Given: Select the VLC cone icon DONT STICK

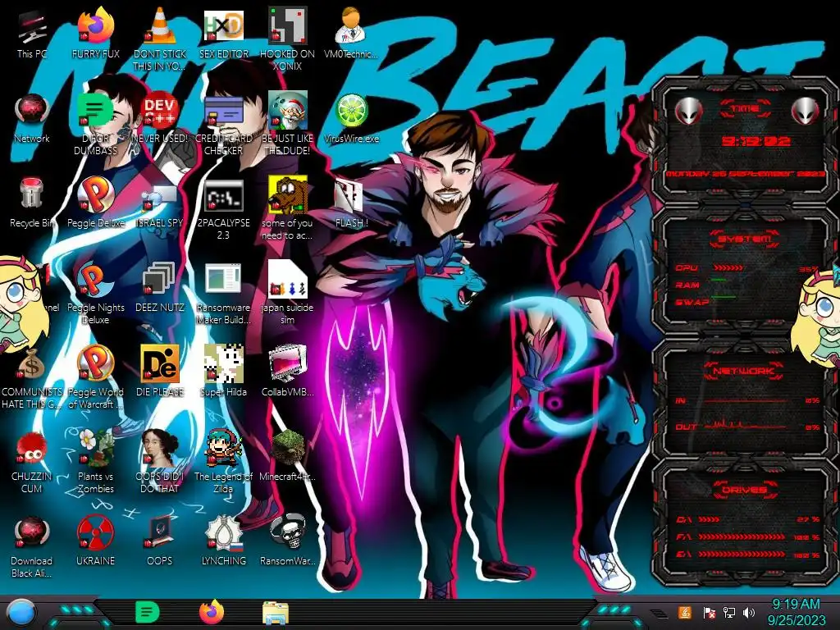Looking at the screenshot, I should tap(160, 39).
